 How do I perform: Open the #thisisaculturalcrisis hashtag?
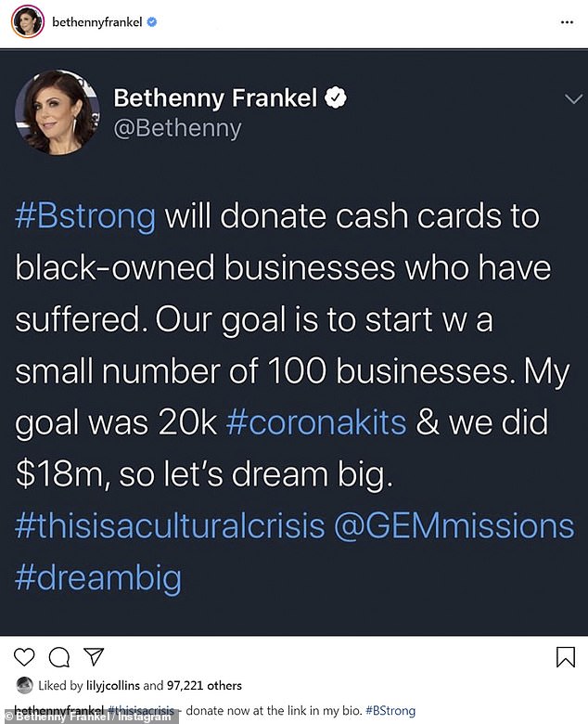pos(170,525)
